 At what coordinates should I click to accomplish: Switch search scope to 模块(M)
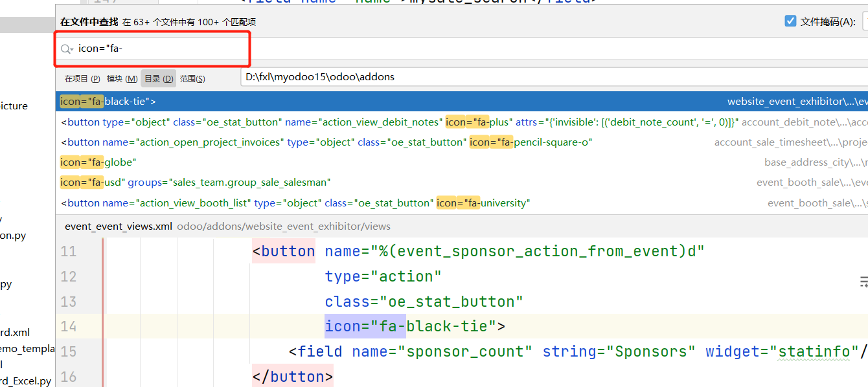(x=122, y=78)
